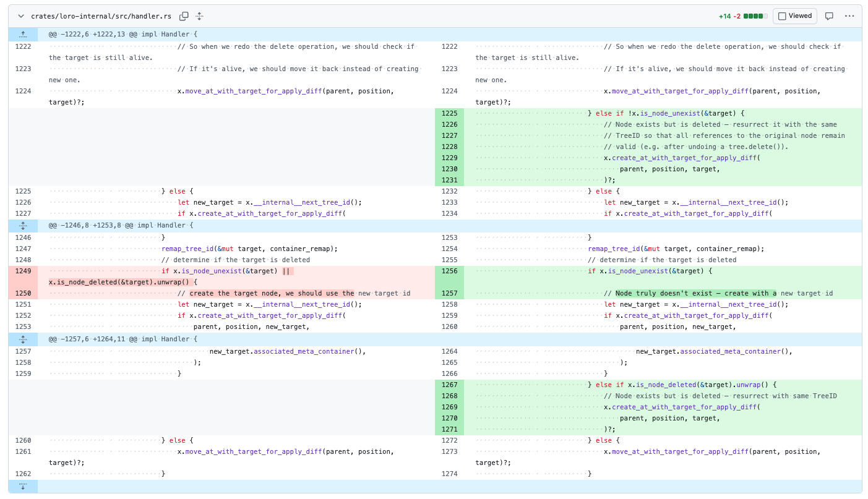868x499 pixels.
Task: Click left-side line number 1262
Action: click(x=23, y=474)
